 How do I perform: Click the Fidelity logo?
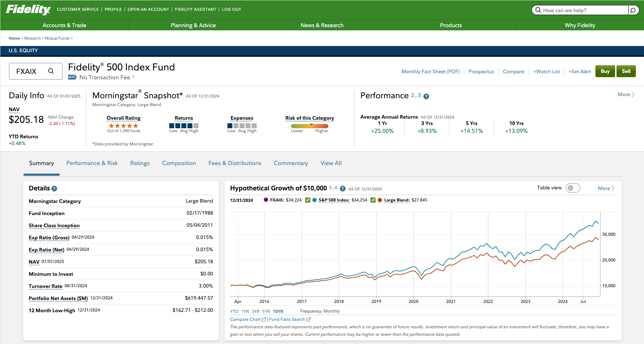28,9
